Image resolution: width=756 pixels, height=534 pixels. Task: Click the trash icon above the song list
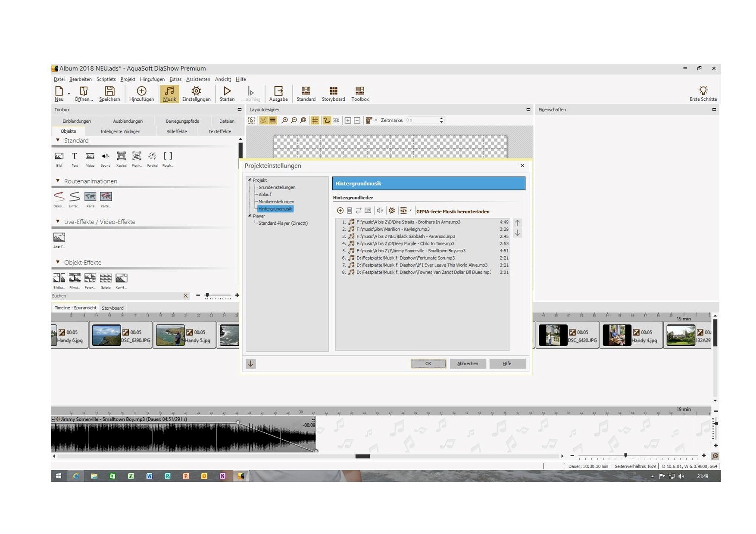click(x=350, y=211)
